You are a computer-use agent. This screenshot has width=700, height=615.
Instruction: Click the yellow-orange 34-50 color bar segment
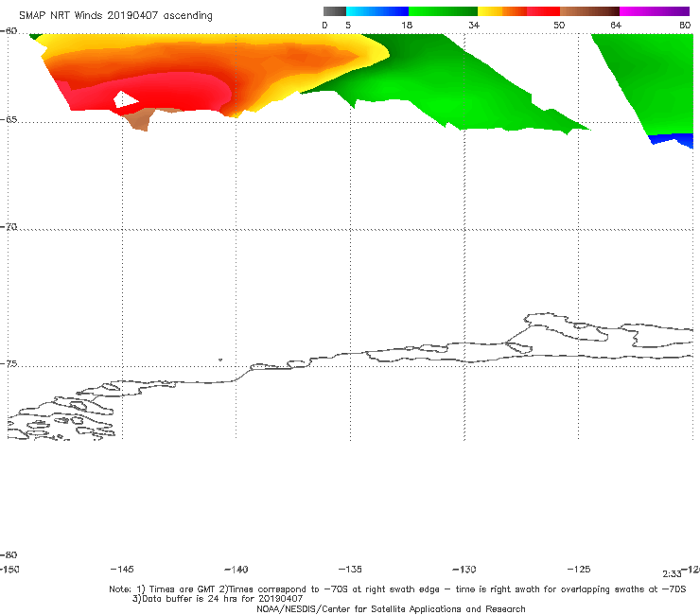pos(518,11)
